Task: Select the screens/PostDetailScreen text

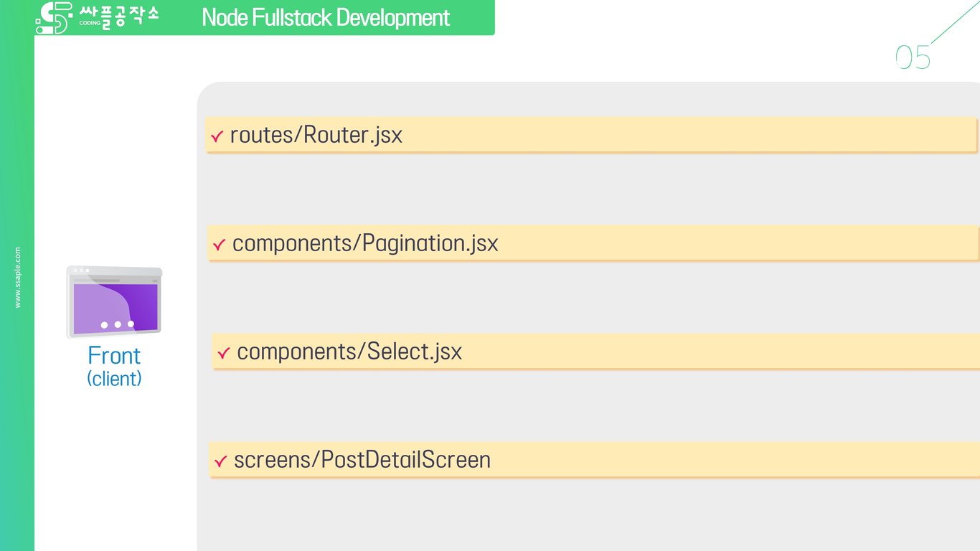Action: 362,459
